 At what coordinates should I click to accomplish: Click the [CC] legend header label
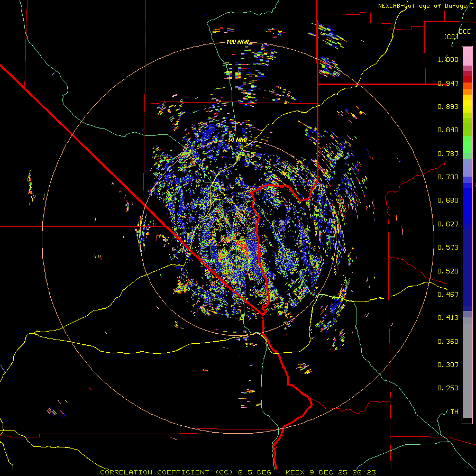click(451, 36)
